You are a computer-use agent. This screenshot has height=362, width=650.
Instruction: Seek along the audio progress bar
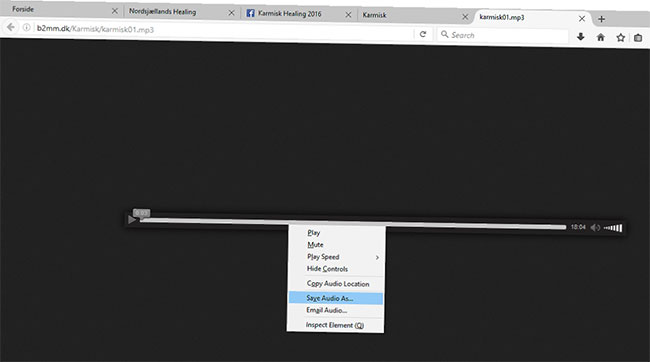coord(353,224)
